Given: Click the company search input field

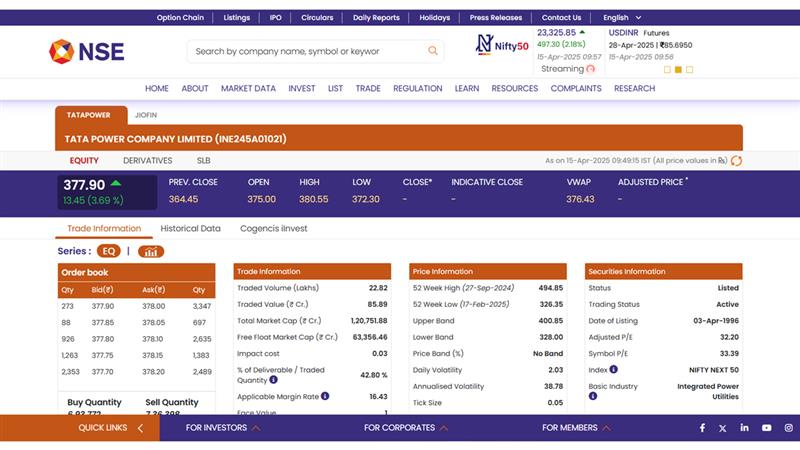Looking at the screenshot, I should [315, 51].
